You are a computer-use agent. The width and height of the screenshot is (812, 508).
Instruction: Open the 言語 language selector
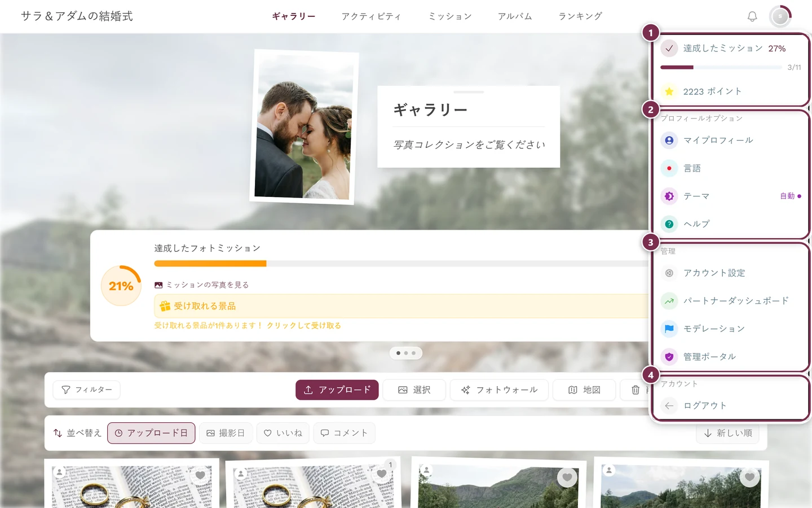[730, 168]
